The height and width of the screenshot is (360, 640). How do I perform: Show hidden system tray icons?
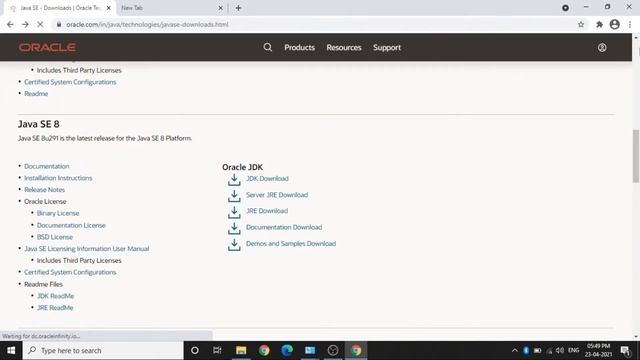[x=514, y=350]
